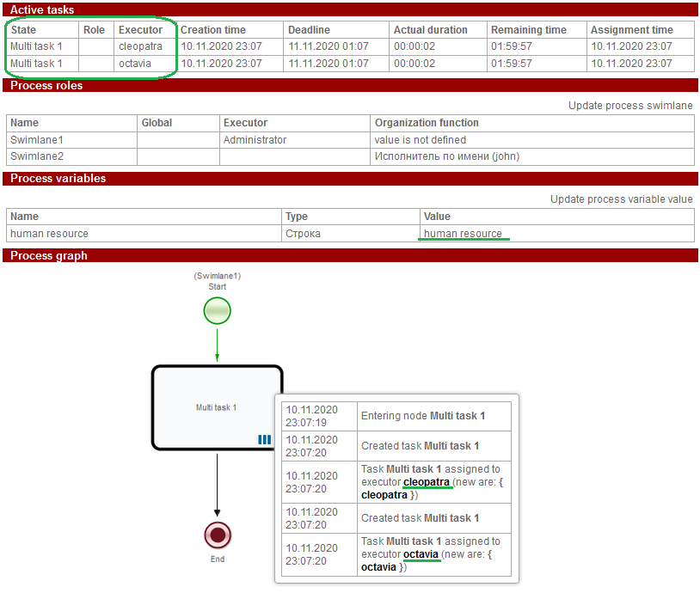The image size is (700, 593).
Task: Click the Administrator executor cell
Action: (x=255, y=140)
